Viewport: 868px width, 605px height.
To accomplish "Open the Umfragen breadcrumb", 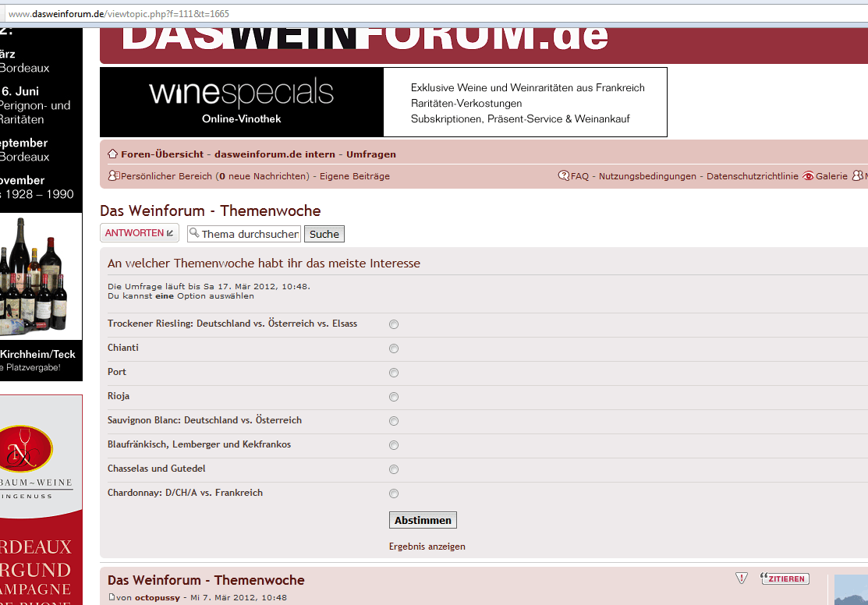I will 370,154.
